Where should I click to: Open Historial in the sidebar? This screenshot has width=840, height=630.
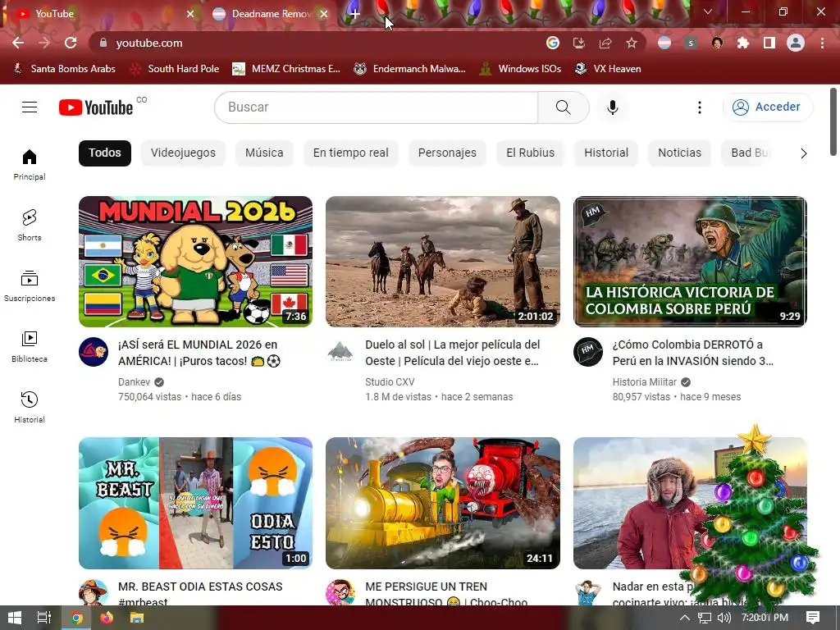point(30,407)
